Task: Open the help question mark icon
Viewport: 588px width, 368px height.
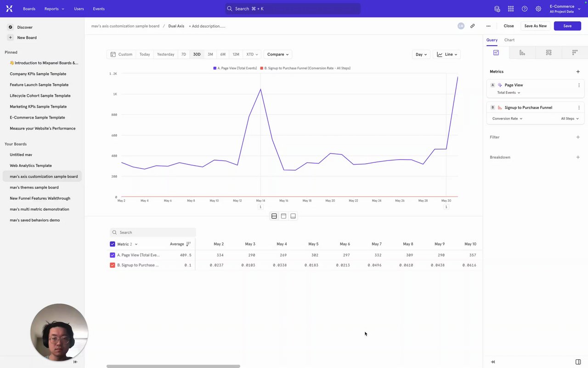Action: pos(525,9)
